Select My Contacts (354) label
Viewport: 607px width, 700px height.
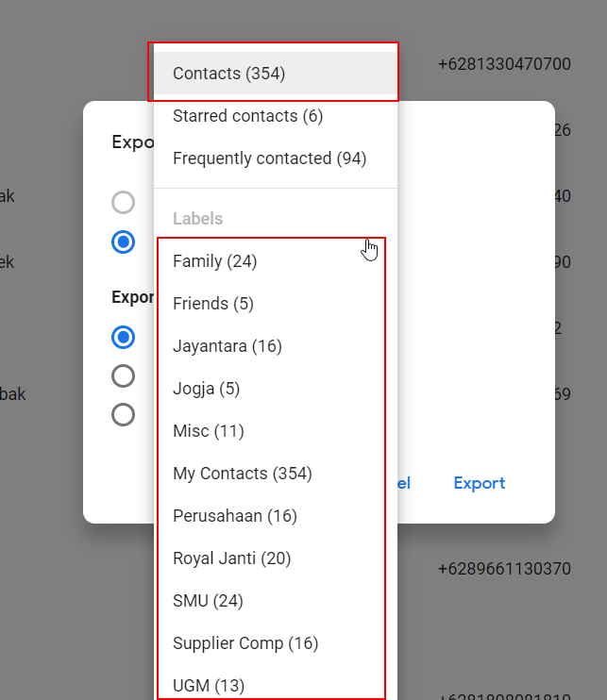(x=243, y=474)
